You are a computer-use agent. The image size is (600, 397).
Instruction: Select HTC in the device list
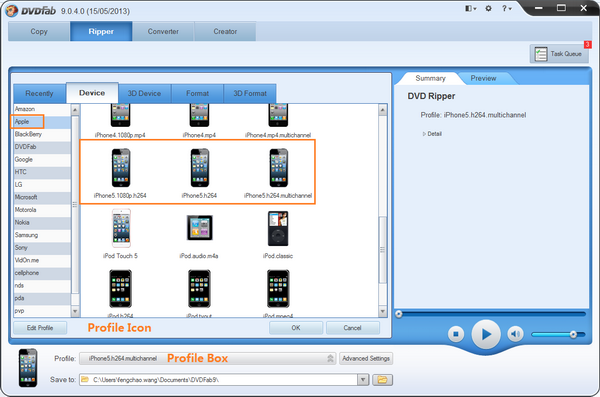click(x=42, y=172)
